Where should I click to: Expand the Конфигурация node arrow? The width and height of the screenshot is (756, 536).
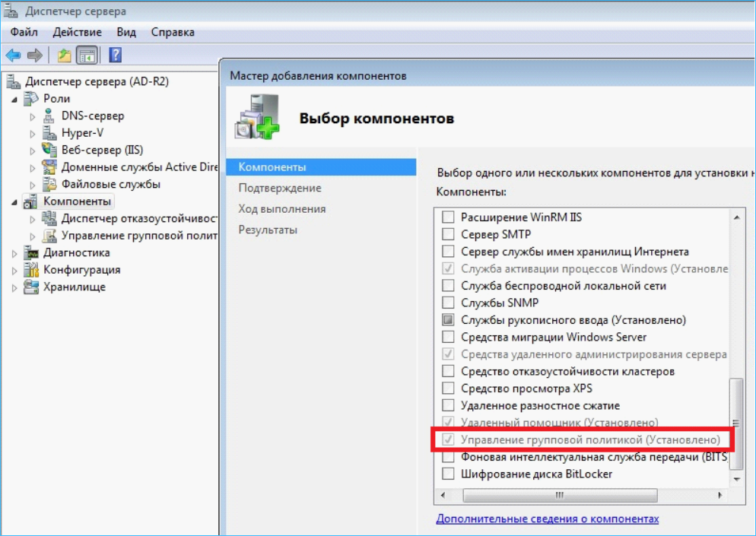tap(14, 271)
